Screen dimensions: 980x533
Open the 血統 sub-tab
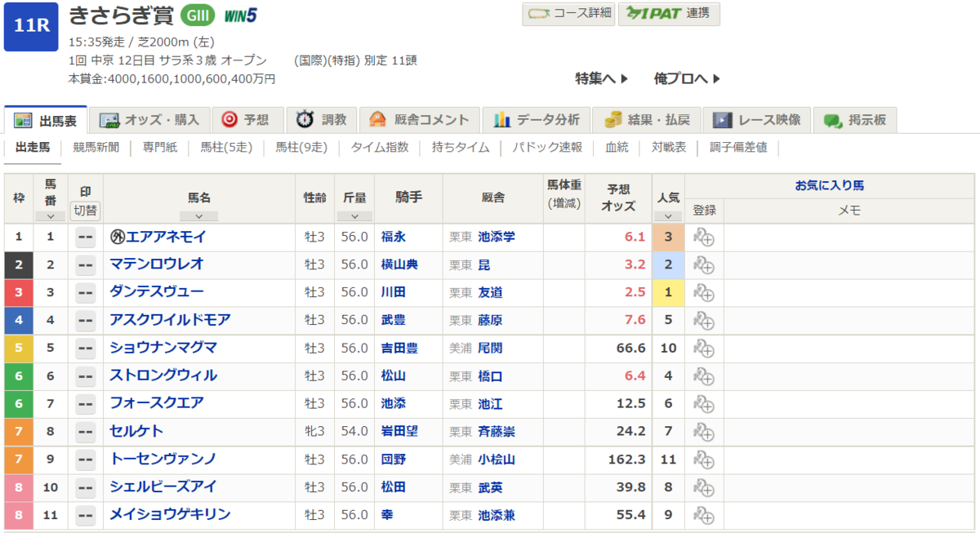tap(617, 148)
